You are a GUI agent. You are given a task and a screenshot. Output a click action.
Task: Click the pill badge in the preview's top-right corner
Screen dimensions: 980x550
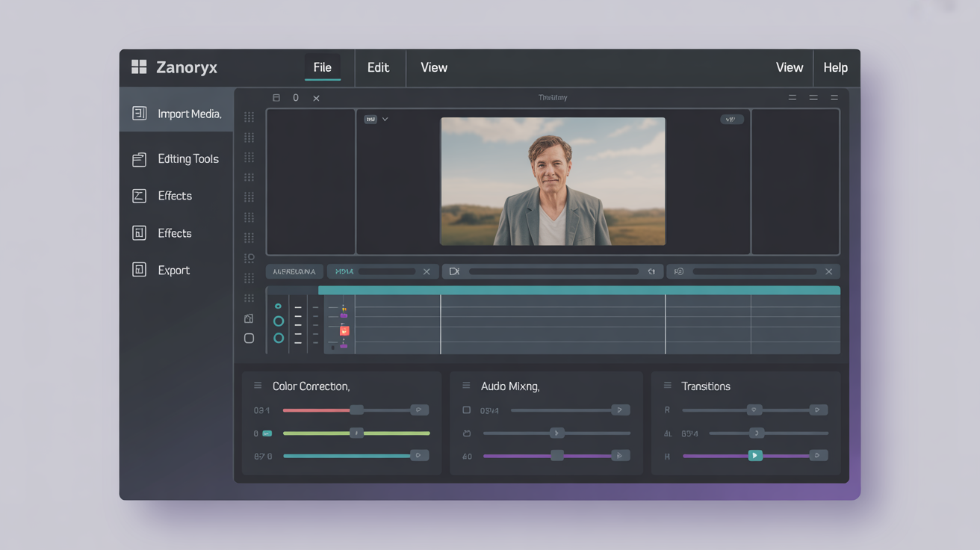coord(731,120)
